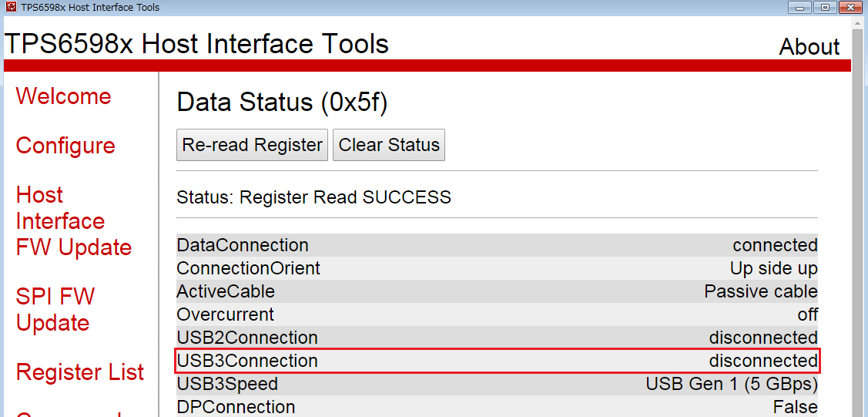Select the USB3Speed row label
This screenshot has width=868, height=417.
coord(227,384)
